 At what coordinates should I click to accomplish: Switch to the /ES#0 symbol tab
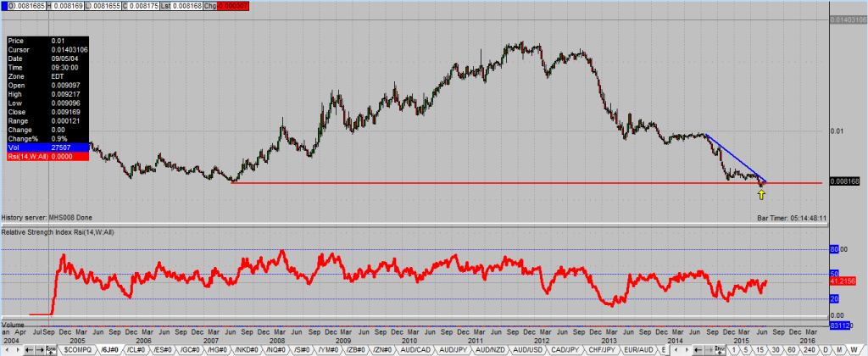163,350
